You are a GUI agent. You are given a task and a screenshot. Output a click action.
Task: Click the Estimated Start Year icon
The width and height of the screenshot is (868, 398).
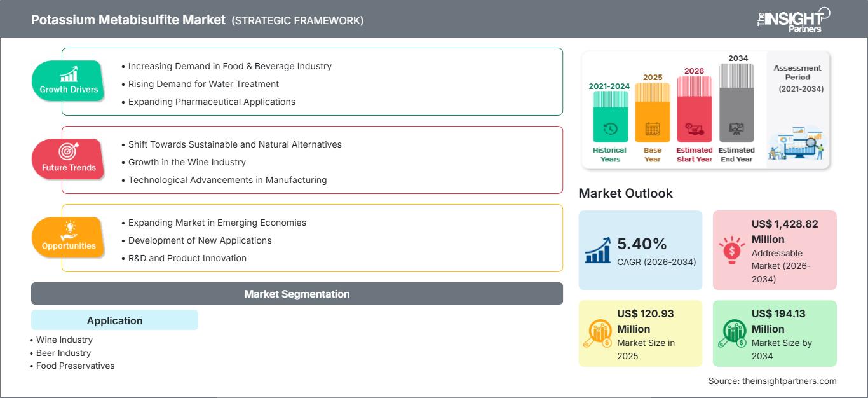point(694,129)
